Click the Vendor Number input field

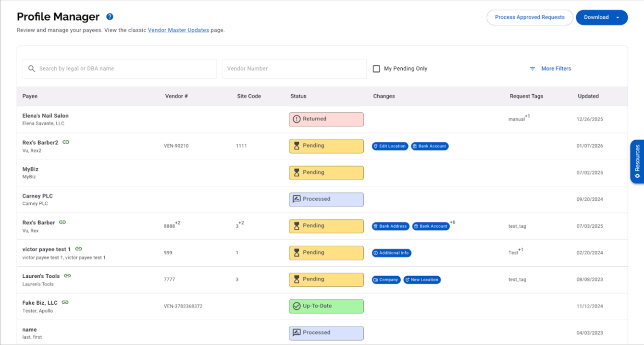295,69
